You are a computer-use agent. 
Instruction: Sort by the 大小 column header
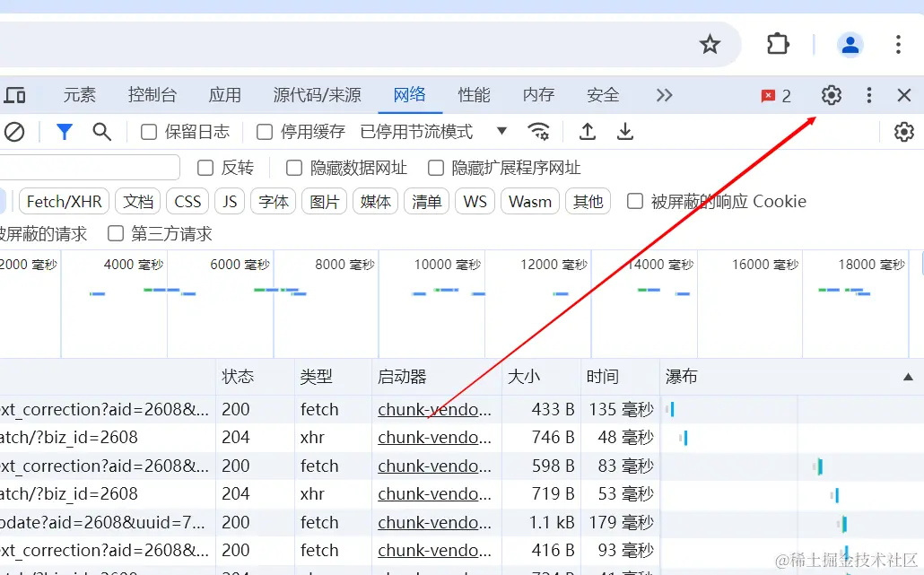point(541,377)
